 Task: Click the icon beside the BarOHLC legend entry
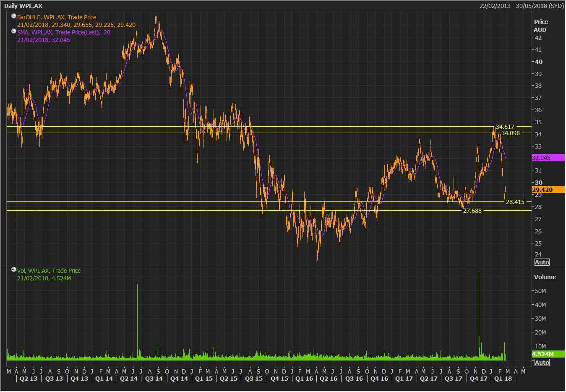14,16
